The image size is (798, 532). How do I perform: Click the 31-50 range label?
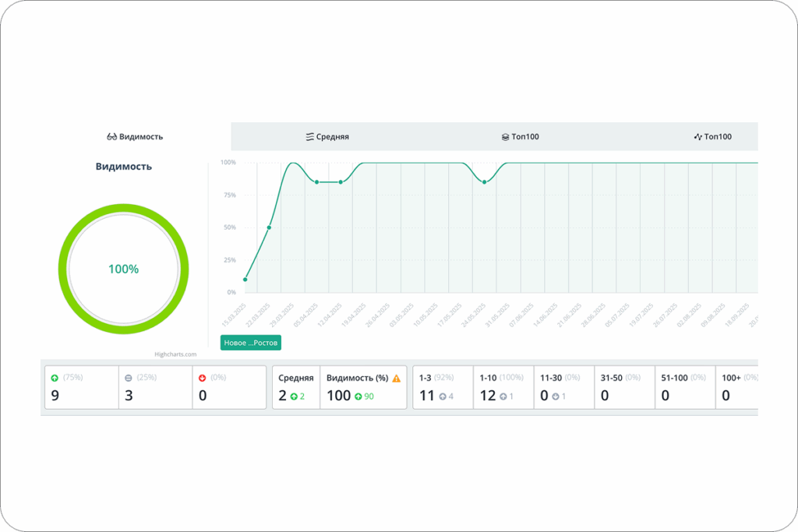[611, 378]
